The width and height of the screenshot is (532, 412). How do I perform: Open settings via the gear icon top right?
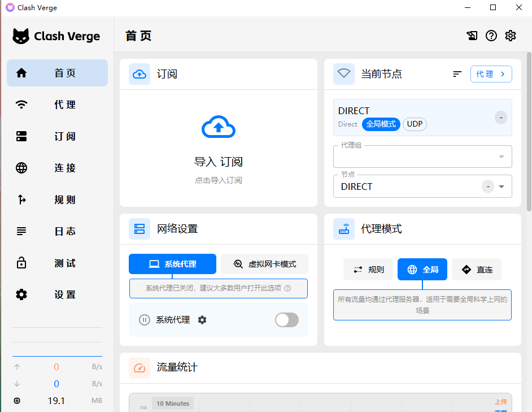(x=511, y=35)
